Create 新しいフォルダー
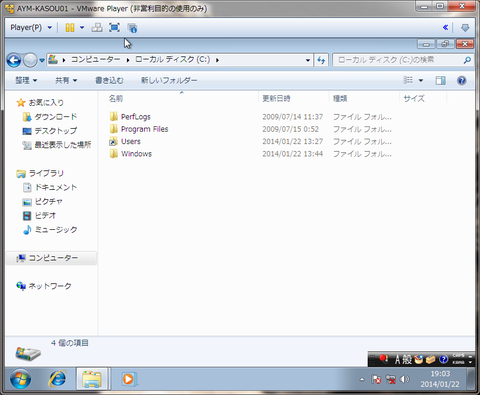 169,80
